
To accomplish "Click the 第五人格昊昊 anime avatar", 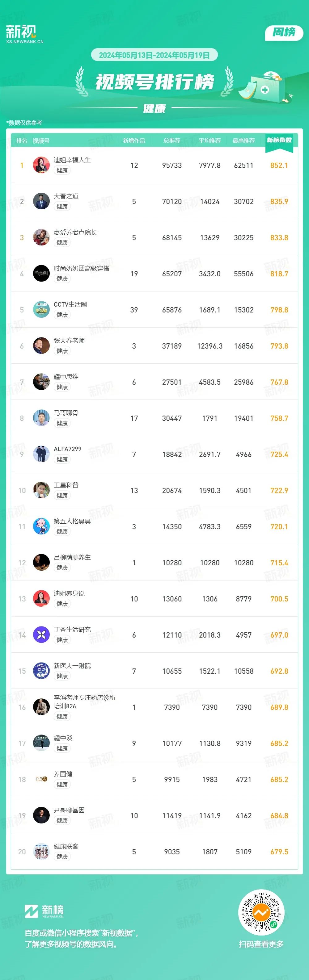I will click(x=41, y=526).
